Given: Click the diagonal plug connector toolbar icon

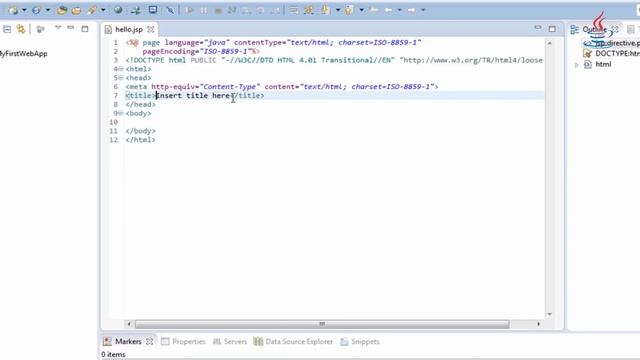Looking at the screenshot, I should coord(170,10).
